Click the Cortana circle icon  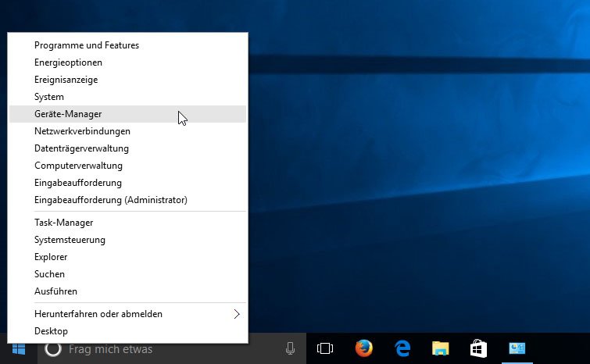click(52, 349)
